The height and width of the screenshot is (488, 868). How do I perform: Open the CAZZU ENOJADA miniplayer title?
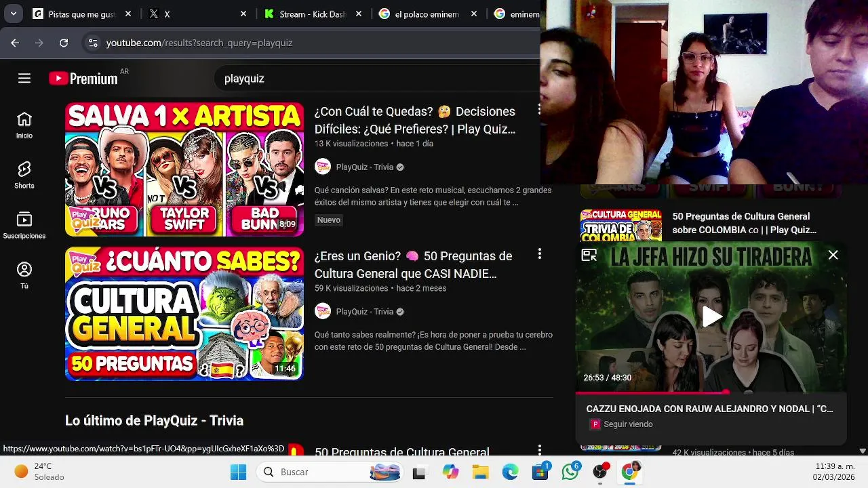point(710,409)
